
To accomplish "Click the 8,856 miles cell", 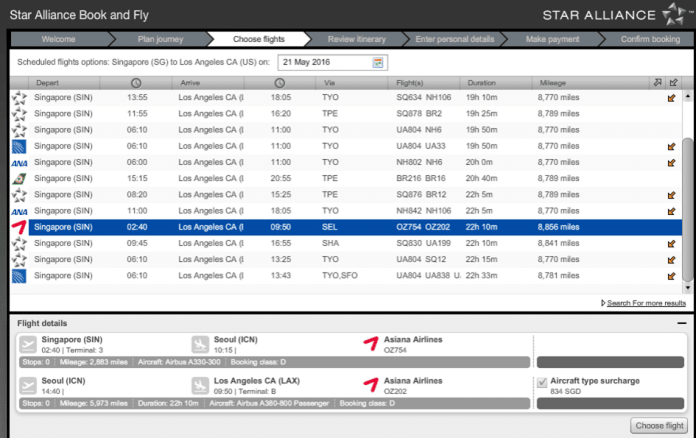I will (558, 227).
